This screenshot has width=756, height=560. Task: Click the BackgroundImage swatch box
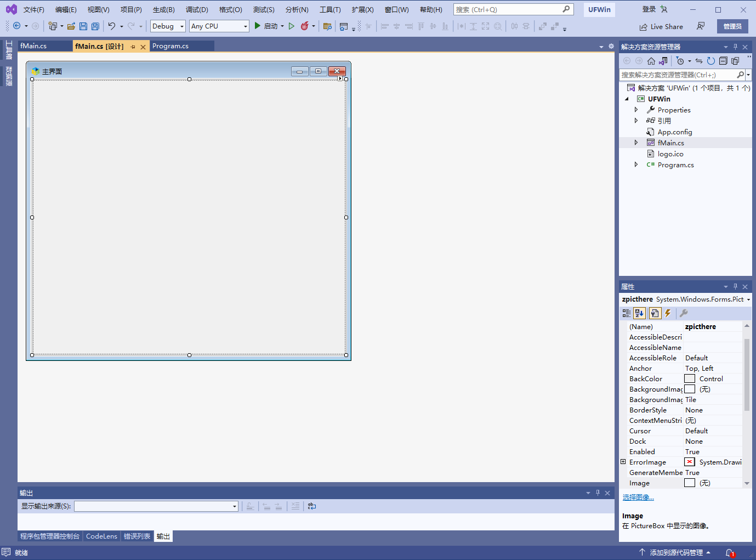click(690, 389)
